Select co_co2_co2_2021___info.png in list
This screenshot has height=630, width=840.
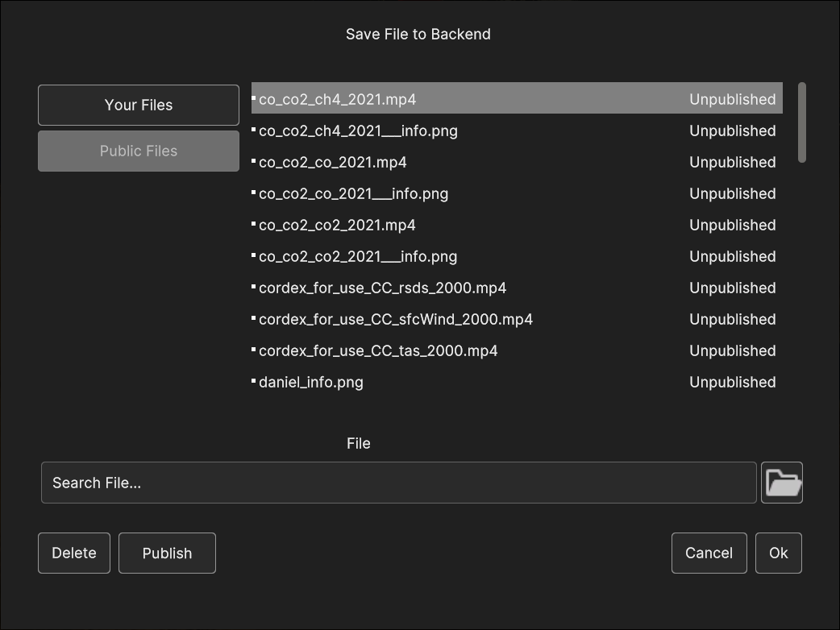pos(517,256)
